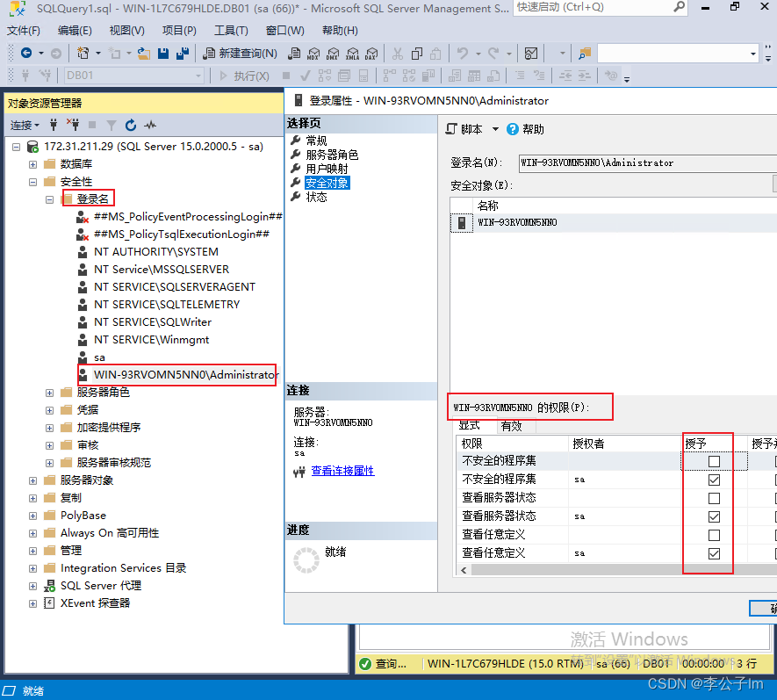Click the 帮助 question mark icon
777x700 pixels.
(513, 129)
